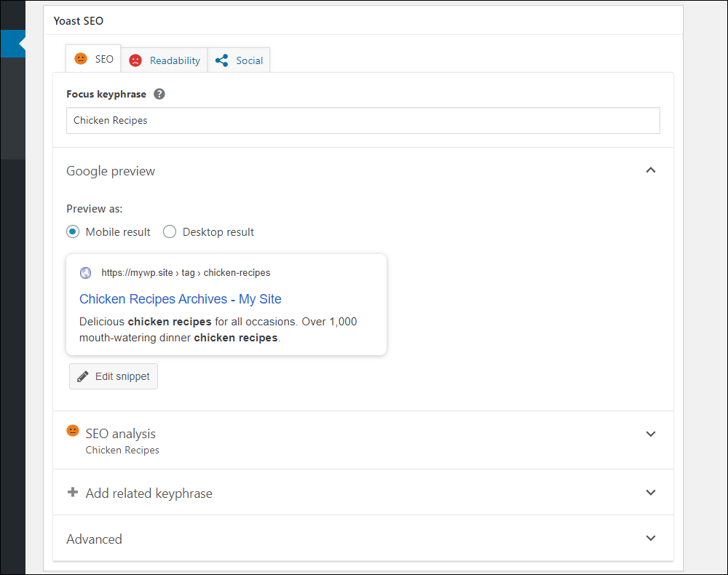Open the Focus keyphrase help question mark
728x575 pixels.
pyautogui.click(x=159, y=94)
